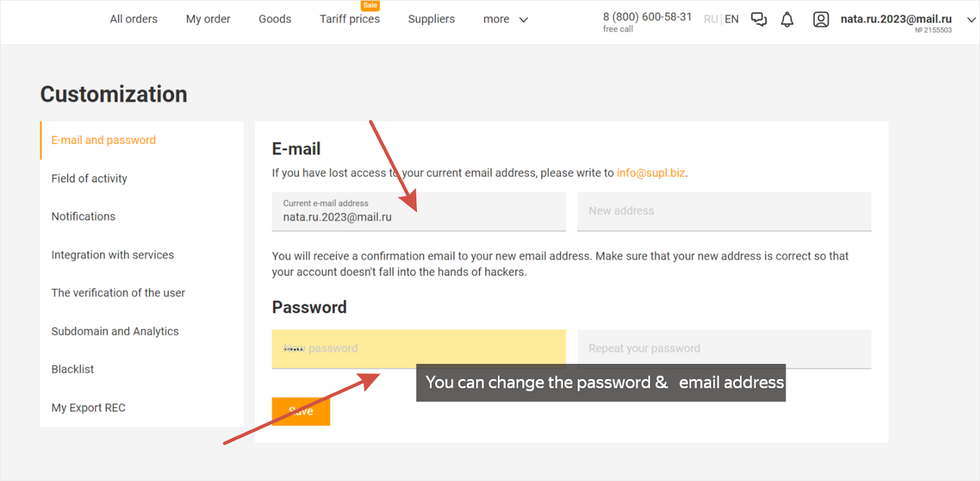Select the Field of activity tab

click(x=90, y=179)
